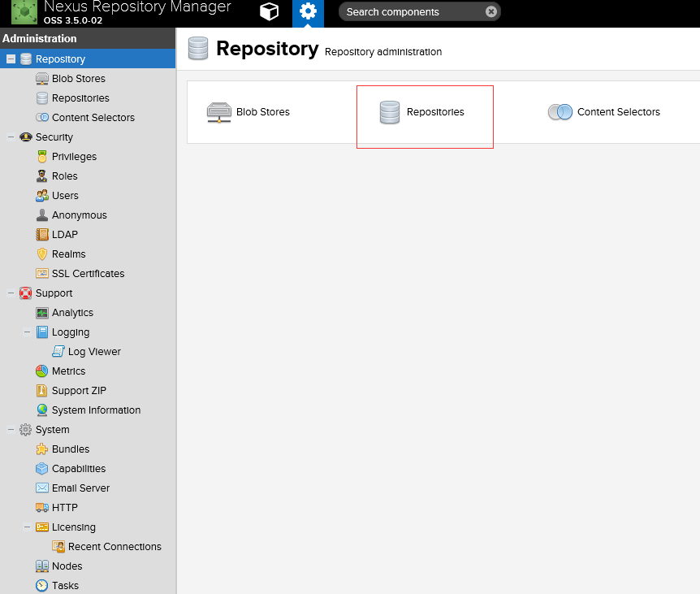Collapse the Logging tree node

(28, 332)
